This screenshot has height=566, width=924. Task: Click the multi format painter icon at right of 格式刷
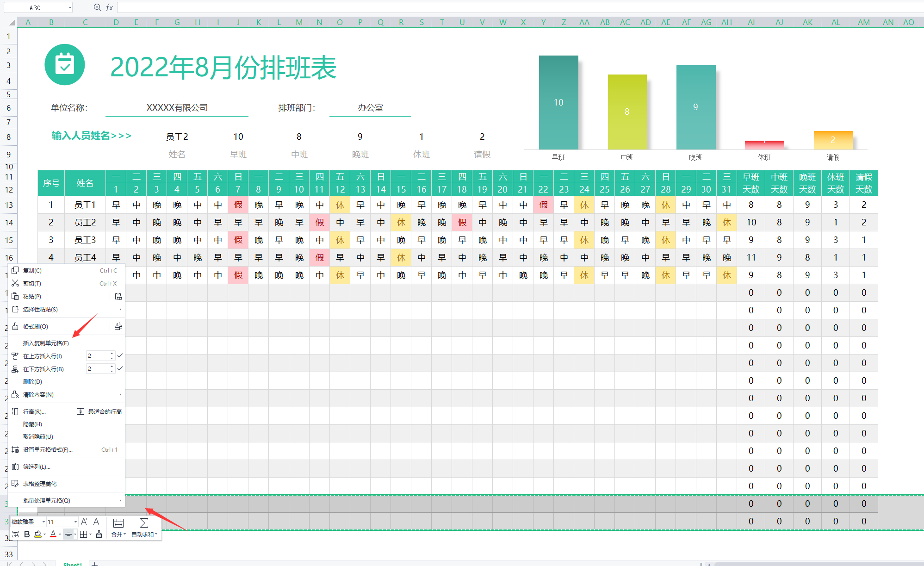click(118, 327)
